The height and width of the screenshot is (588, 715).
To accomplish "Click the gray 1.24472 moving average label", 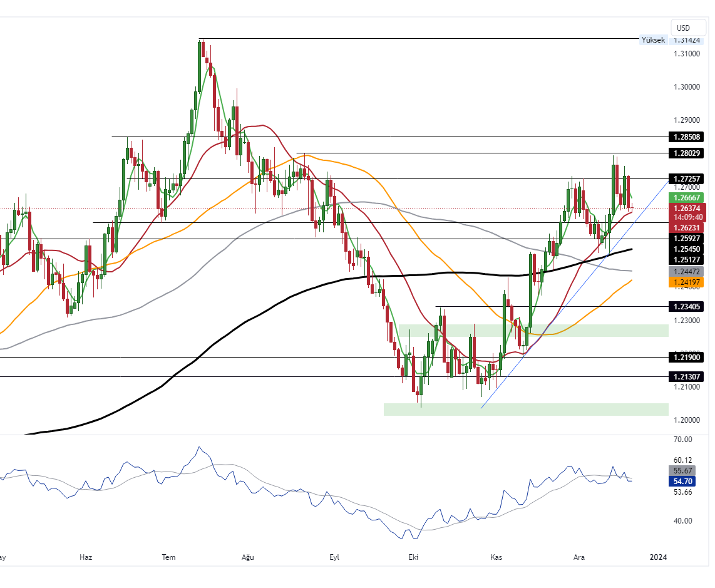I will (x=686, y=272).
